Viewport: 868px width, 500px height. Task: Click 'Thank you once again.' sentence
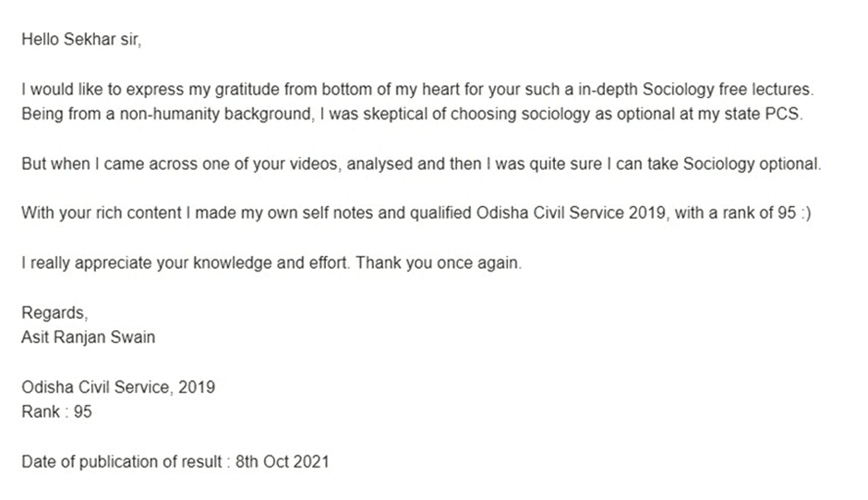439,262
